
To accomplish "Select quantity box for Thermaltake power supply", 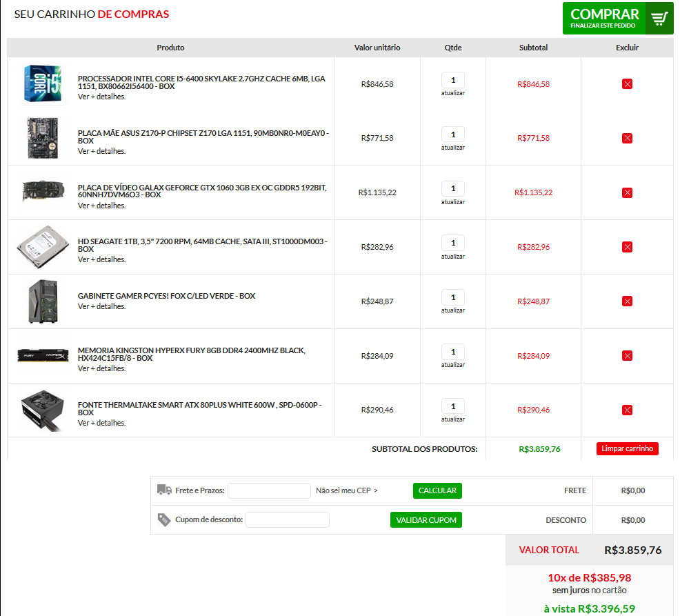I will [x=452, y=406].
